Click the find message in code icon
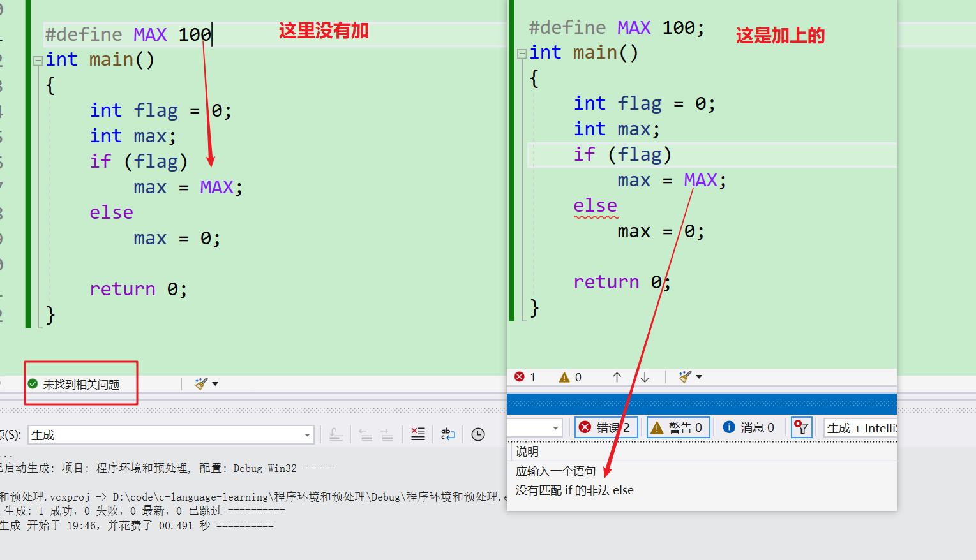 point(336,435)
